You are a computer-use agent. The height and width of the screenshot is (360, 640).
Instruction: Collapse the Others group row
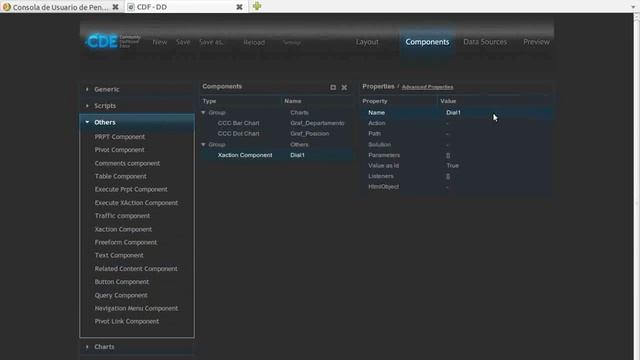click(203, 144)
